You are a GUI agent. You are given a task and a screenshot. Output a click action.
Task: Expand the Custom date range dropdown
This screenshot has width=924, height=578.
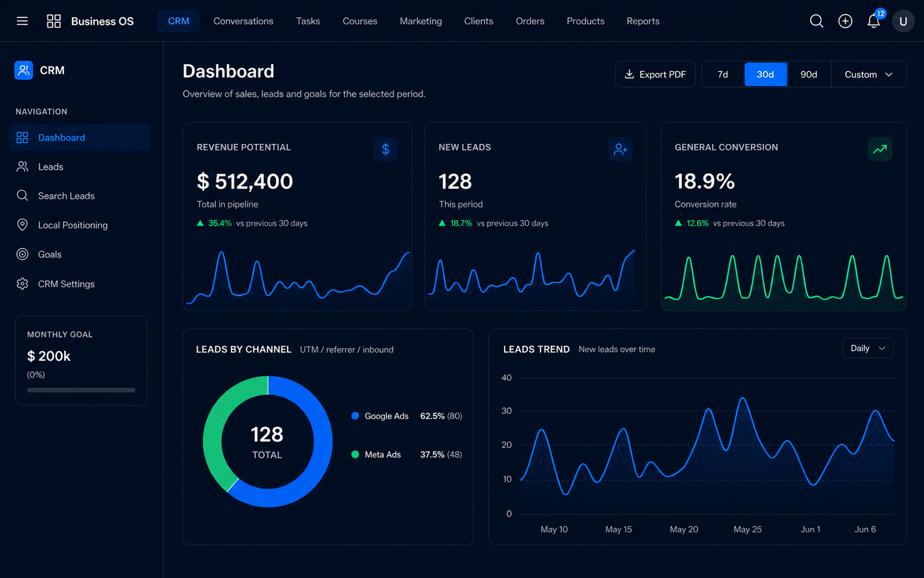pyautogui.click(x=869, y=75)
